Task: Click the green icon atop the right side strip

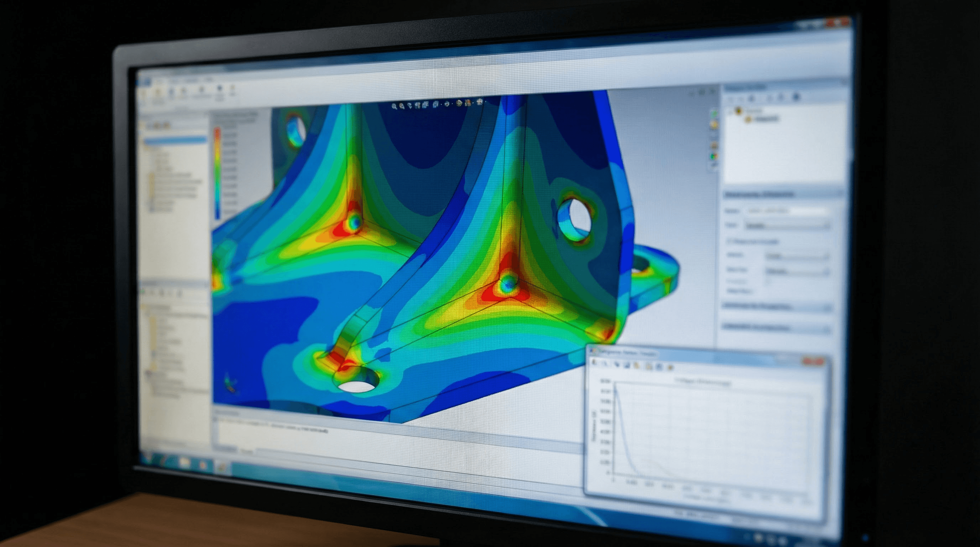Action: coord(714,114)
